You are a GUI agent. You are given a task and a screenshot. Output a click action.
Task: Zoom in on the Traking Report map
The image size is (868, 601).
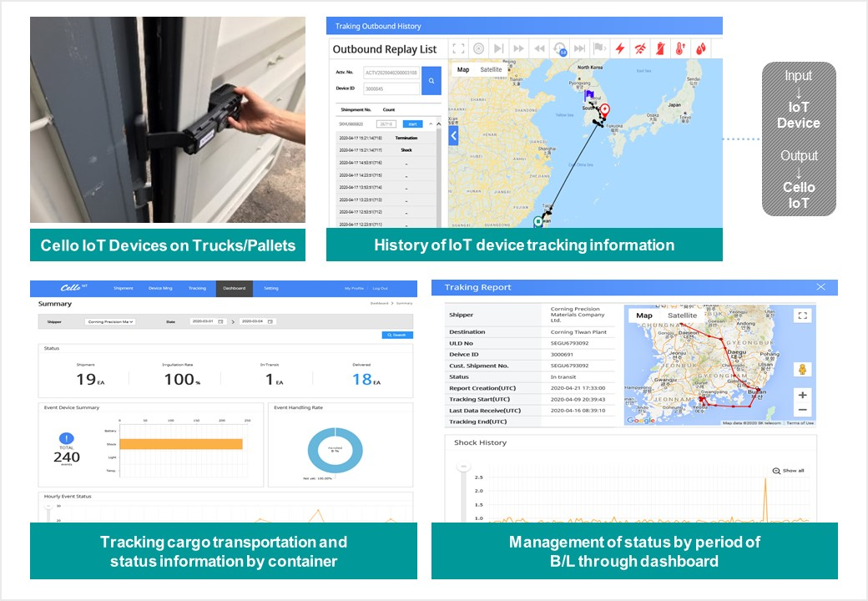point(802,395)
